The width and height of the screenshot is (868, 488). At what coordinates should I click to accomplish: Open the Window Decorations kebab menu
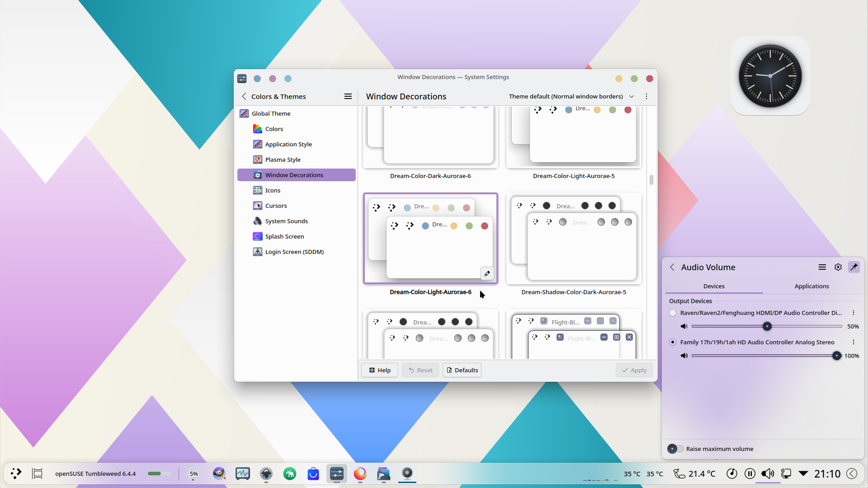tap(646, 96)
